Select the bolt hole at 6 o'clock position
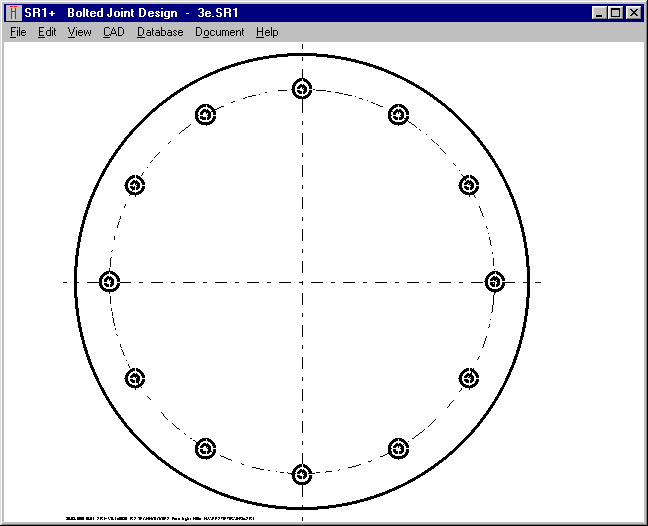Screen dimensions: 648x526 coord(302,474)
